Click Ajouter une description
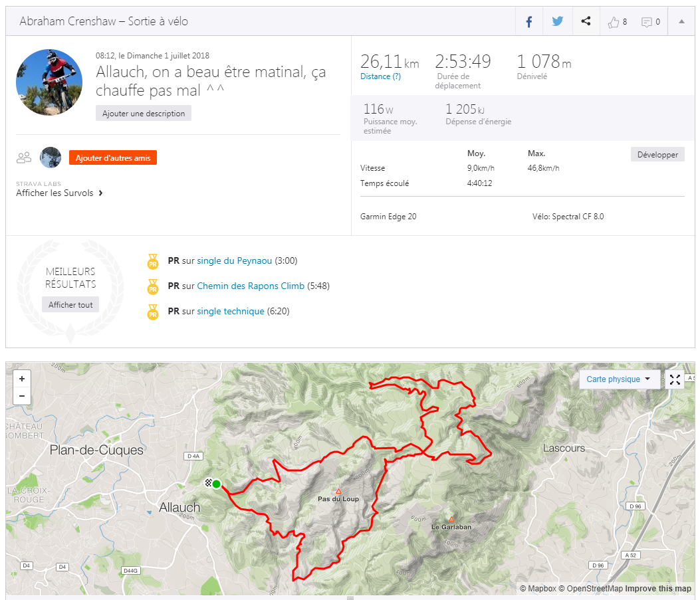The image size is (700, 600). (144, 113)
